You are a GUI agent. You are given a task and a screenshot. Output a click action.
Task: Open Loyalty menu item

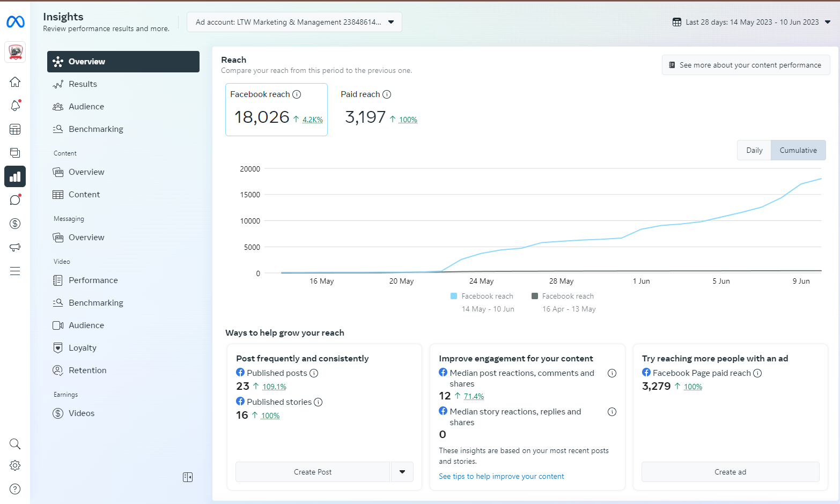123,348
